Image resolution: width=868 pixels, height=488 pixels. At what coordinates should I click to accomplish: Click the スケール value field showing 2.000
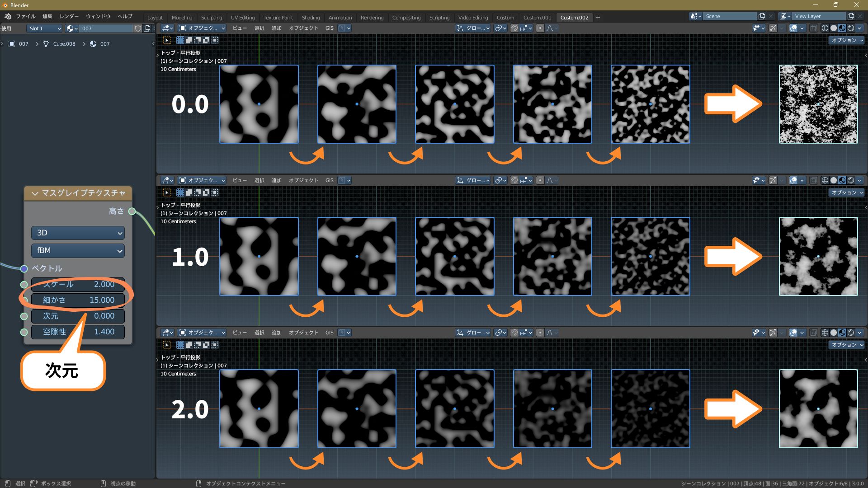pyautogui.click(x=78, y=284)
